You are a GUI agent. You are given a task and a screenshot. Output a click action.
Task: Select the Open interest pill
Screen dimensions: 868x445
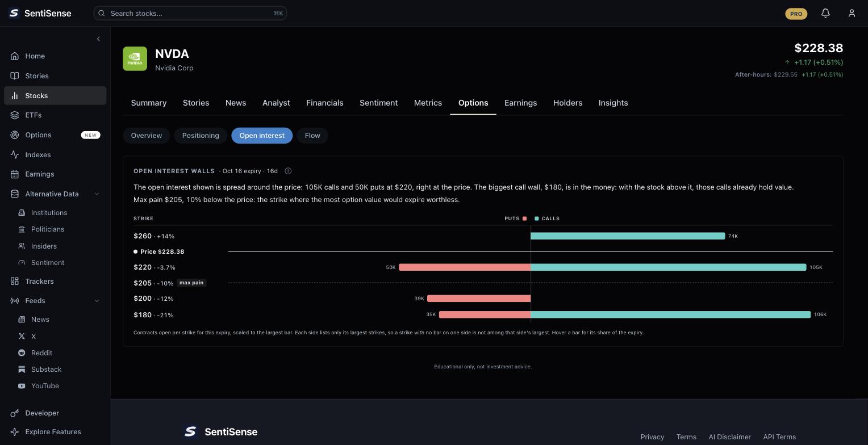point(262,136)
